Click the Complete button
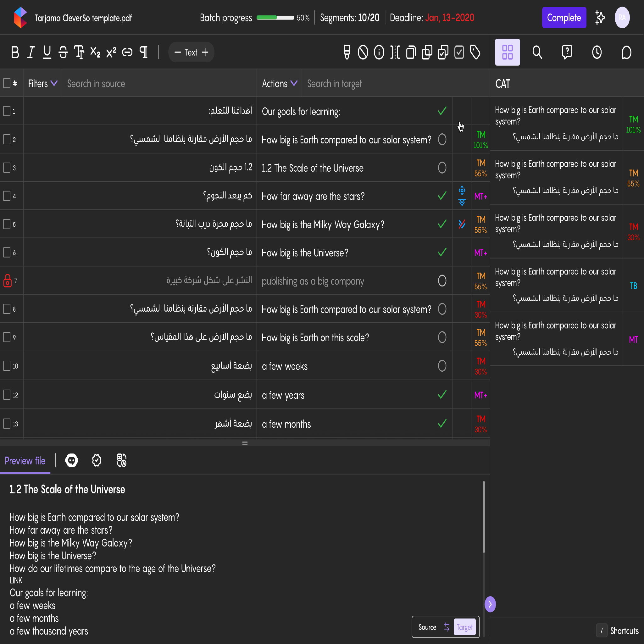The width and height of the screenshot is (644, 644). tap(564, 18)
